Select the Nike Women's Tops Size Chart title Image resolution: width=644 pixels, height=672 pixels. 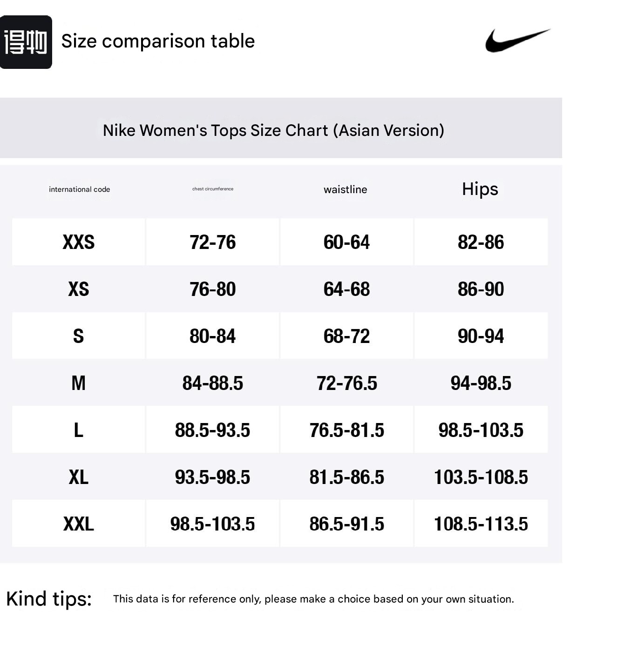click(273, 130)
